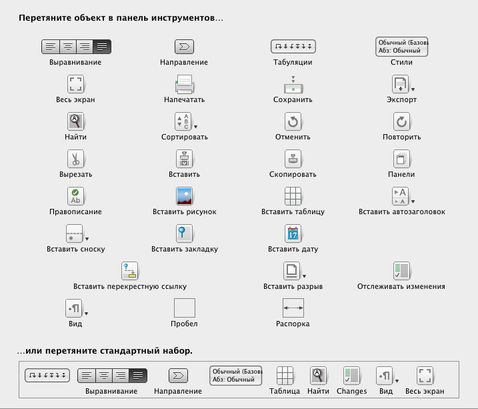This screenshot has height=409, width=478.
Task: Click the Найти magnifier icon in grid
Action: [x=76, y=121]
